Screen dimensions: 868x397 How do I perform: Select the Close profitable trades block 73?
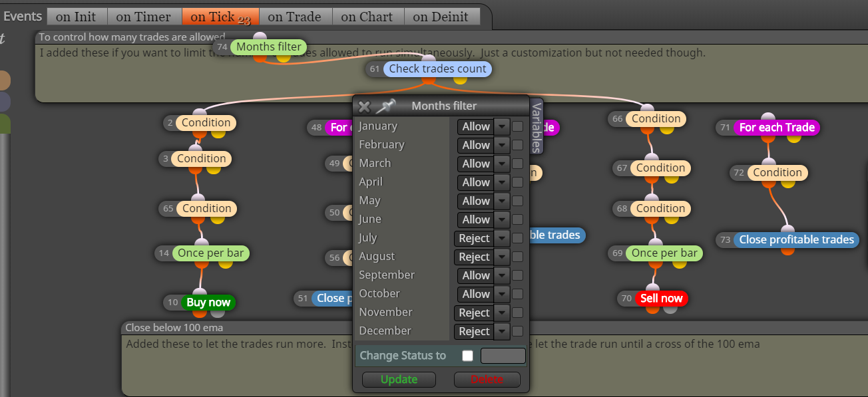coord(796,239)
